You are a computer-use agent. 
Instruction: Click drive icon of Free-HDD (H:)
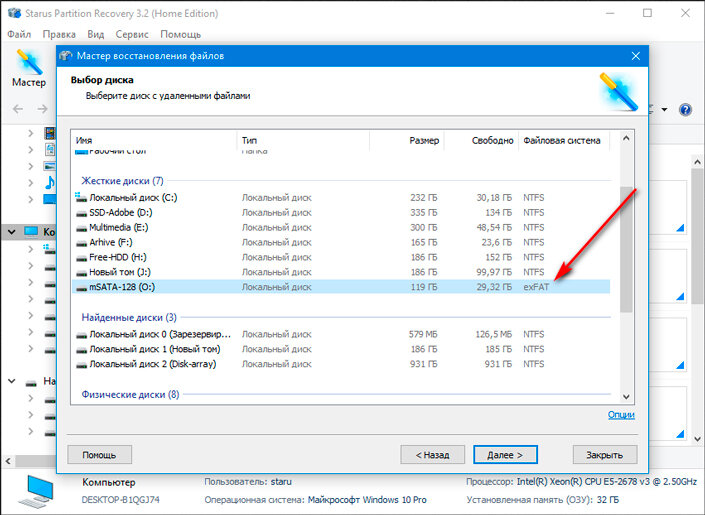coord(81,258)
